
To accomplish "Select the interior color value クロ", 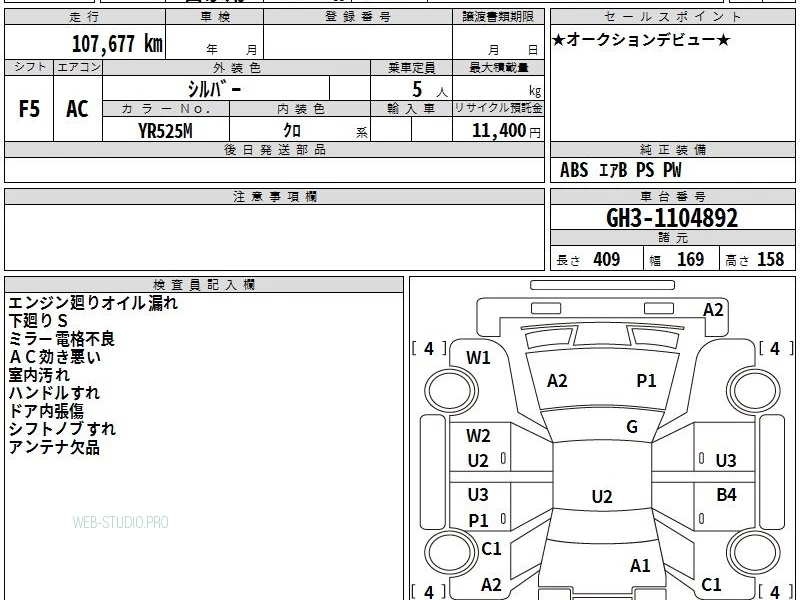I will 292,131.
